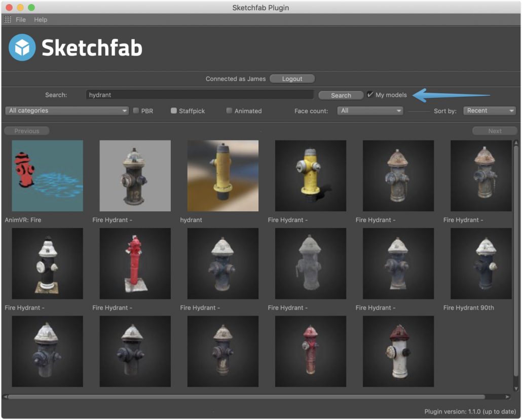Uncheck the My models checkbox
Viewport: 522px width, 420px height.
click(x=370, y=95)
